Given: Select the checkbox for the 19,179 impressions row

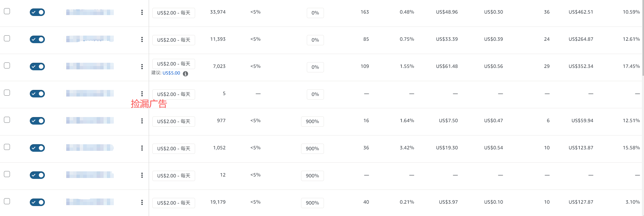Looking at the screenshot, I should 7,201.
